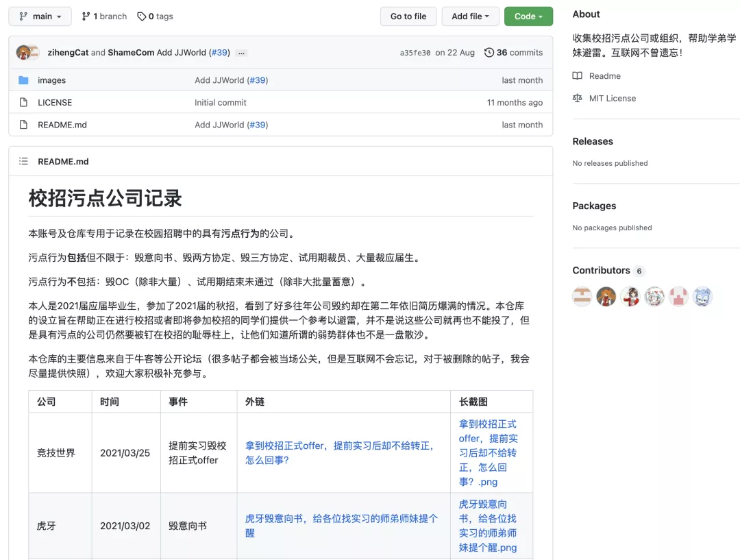Click the third contributor avatar
Viewport: 740px width, 560px height.
click(x=630, y=297)
